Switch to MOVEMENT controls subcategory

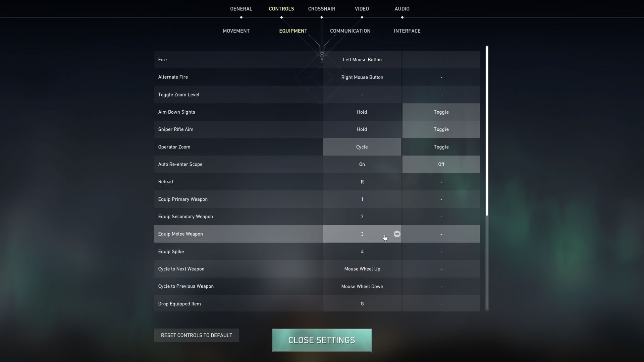pos(236,31)
